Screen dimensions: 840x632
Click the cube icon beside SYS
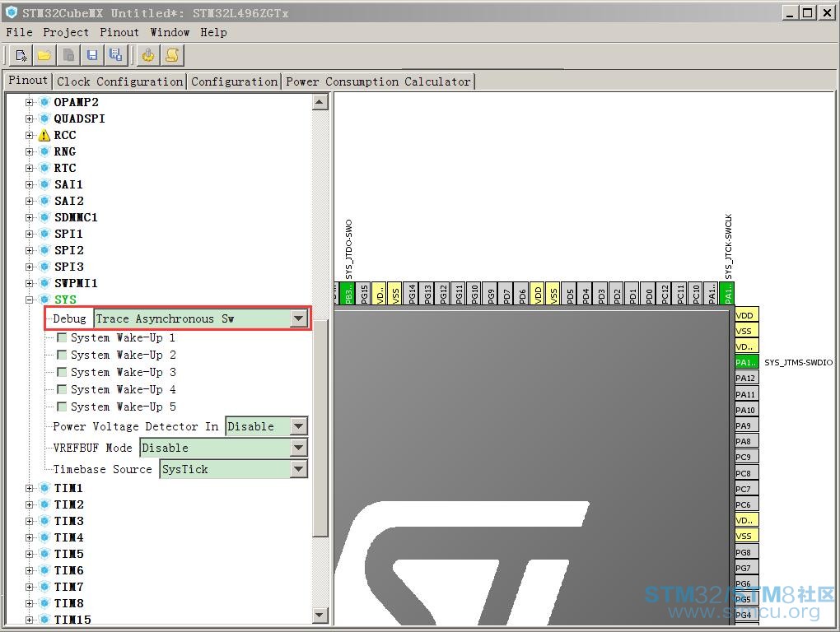click(x=44, y=300)
